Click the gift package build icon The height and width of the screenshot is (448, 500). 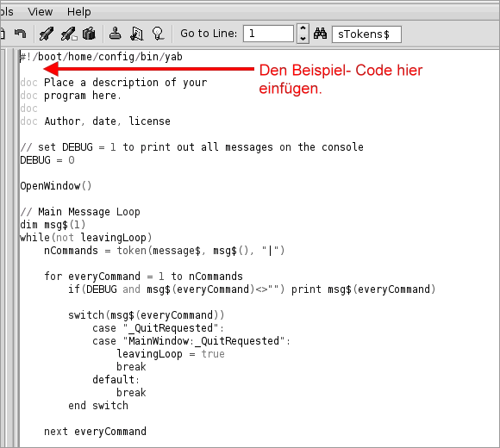89,34
